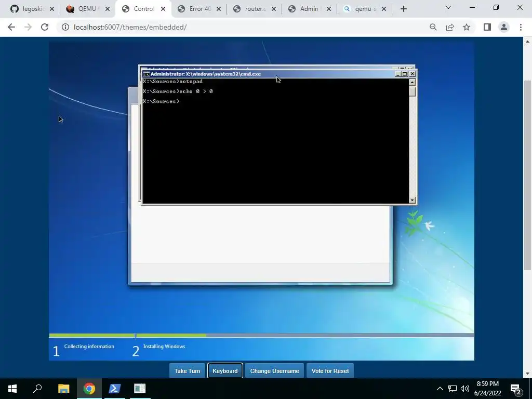Bookmark this page with star icon

[x=467, y=27]
